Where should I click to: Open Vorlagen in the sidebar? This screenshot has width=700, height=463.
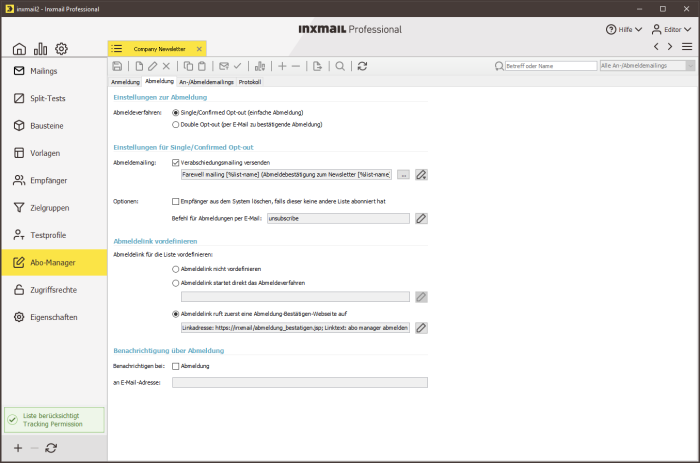pyautogui.click(x=54, y=153)
